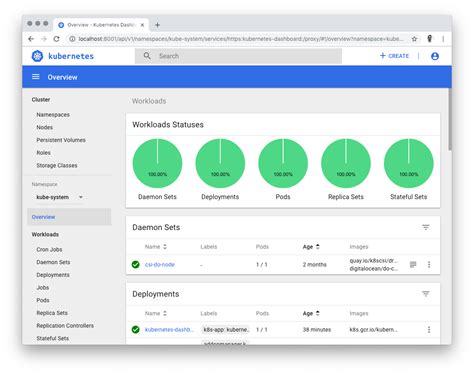Click the browser back arrow
Viewport: 474px width, 374px height.
click(x=31, y=39)
